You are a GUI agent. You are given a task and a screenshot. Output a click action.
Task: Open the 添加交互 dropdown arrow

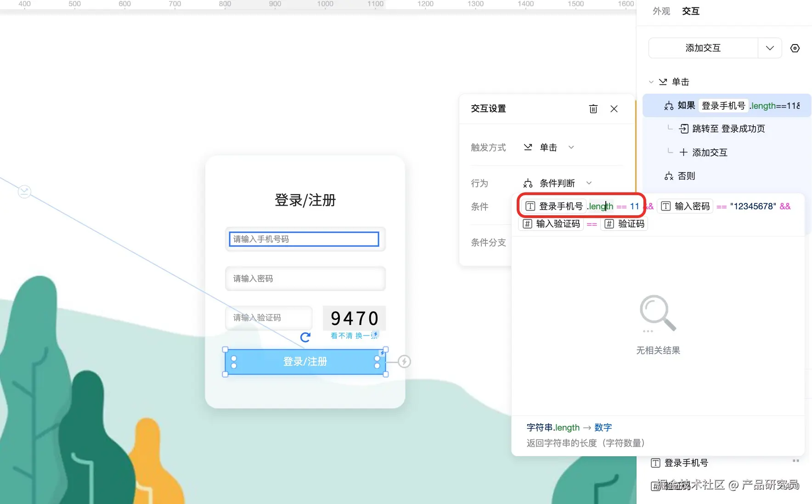pos(770,48)
